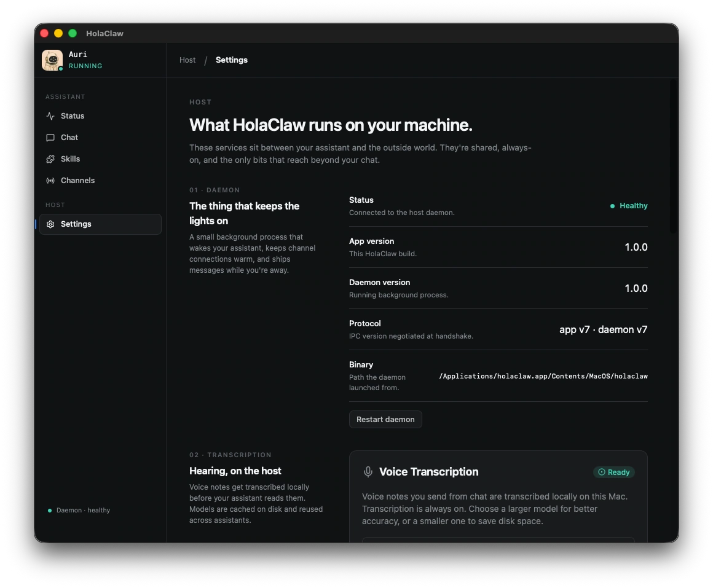Click the Protocol row label

coord(364,324)
